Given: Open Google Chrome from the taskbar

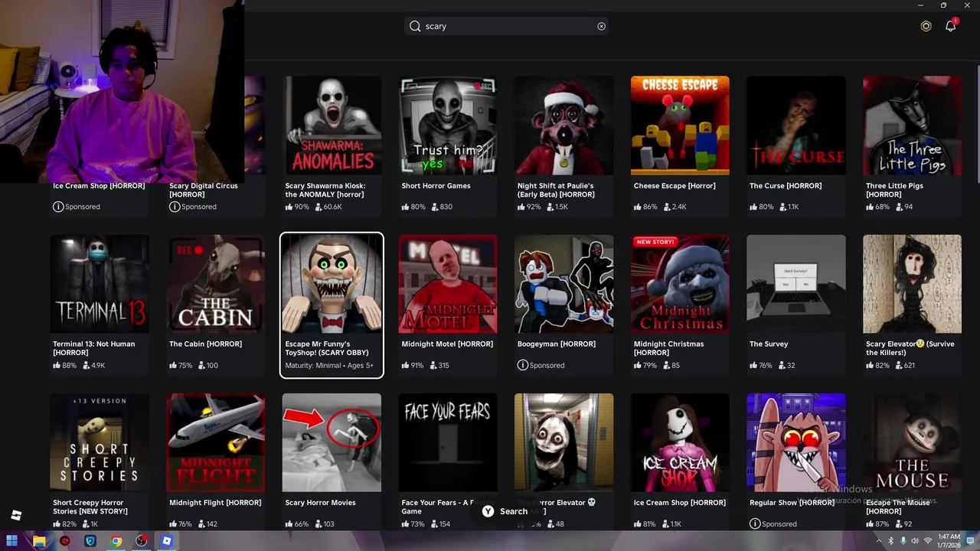Looking at the screenshot, I should click(x=116, y=541).
